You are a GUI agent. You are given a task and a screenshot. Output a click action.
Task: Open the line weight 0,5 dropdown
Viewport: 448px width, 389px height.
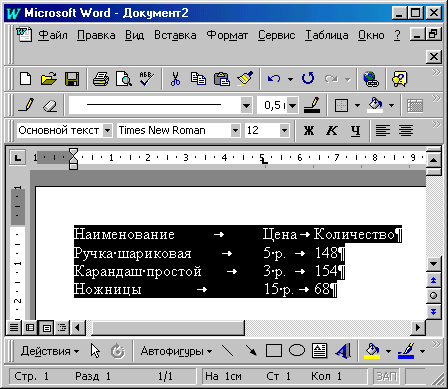pos(292,106)
